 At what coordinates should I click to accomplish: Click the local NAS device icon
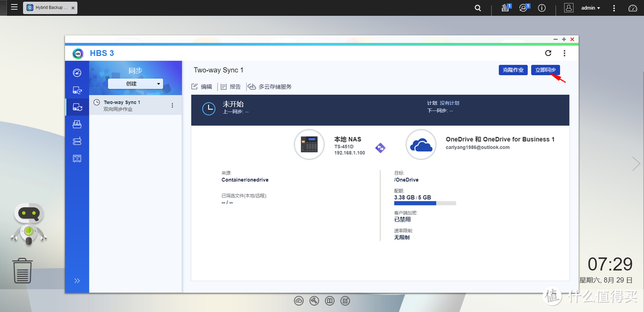pos(309,144)
